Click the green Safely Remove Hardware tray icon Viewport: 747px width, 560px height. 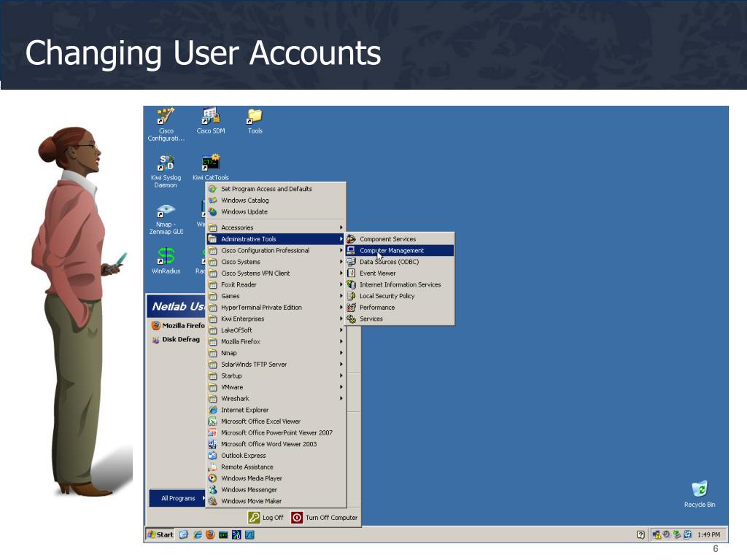click(x=676, y=534)
